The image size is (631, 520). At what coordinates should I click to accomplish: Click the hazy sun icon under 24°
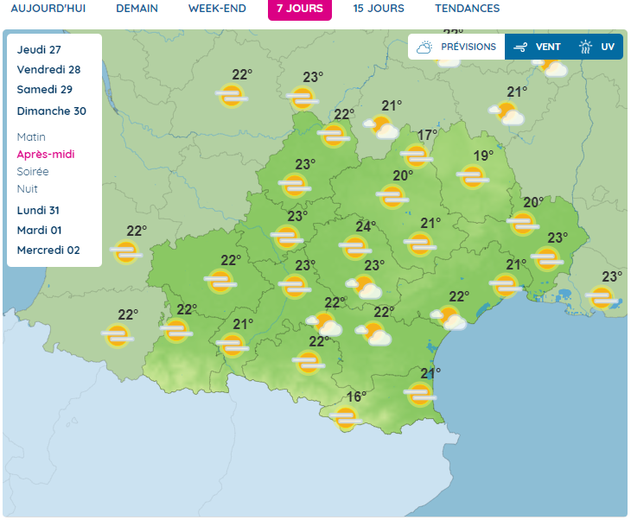353,246
